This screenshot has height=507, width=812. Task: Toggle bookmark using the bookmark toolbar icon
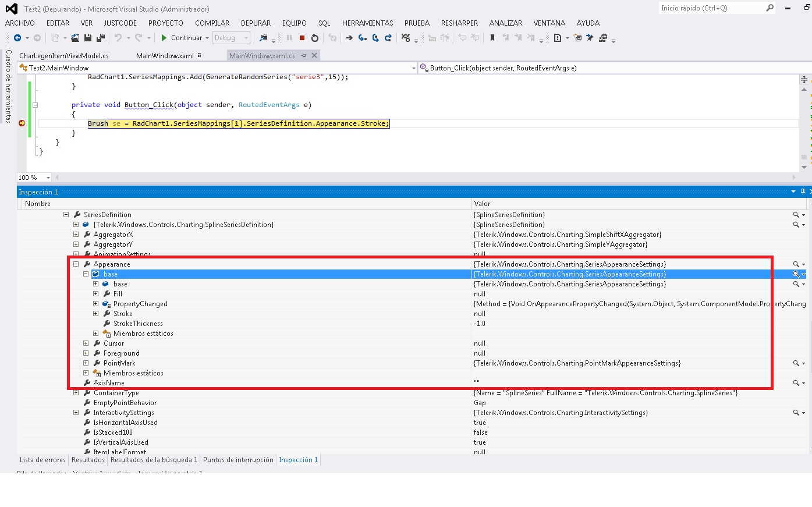pos(492,38)
